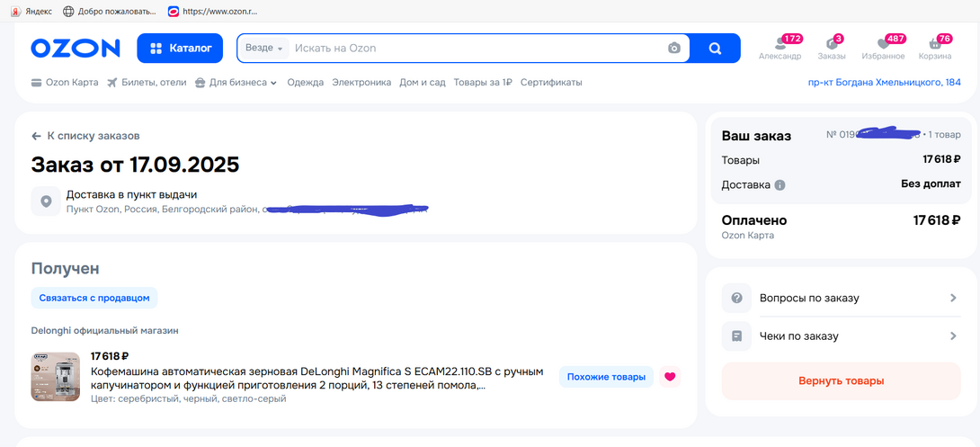
Task: Open the Александр profile icon
Action: tap(779, 46)
